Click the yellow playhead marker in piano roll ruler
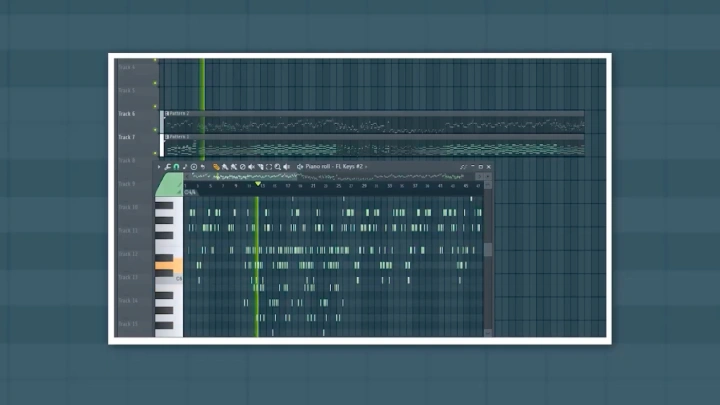The height and width of the screenshot is (405, 720). pyautogui.click(x=258, y=184)
